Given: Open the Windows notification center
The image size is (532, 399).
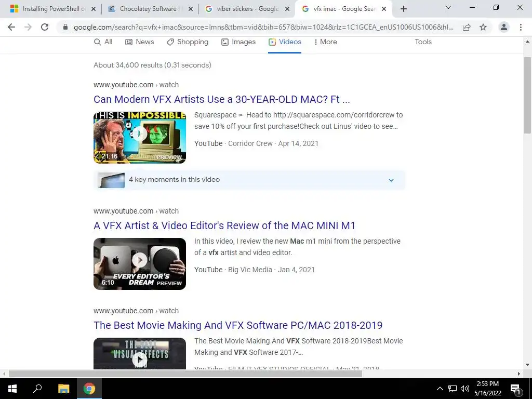Looking at the screenshot, I should (515, 389).
